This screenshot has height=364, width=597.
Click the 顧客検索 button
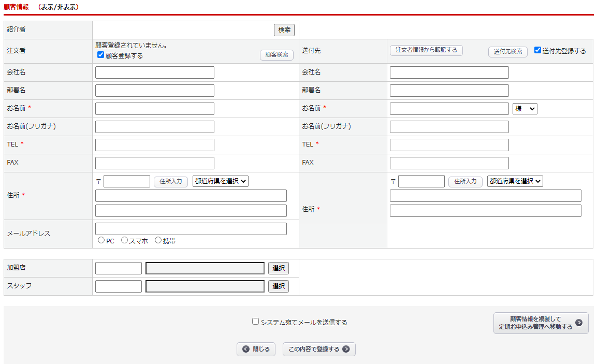pos(276,55)
